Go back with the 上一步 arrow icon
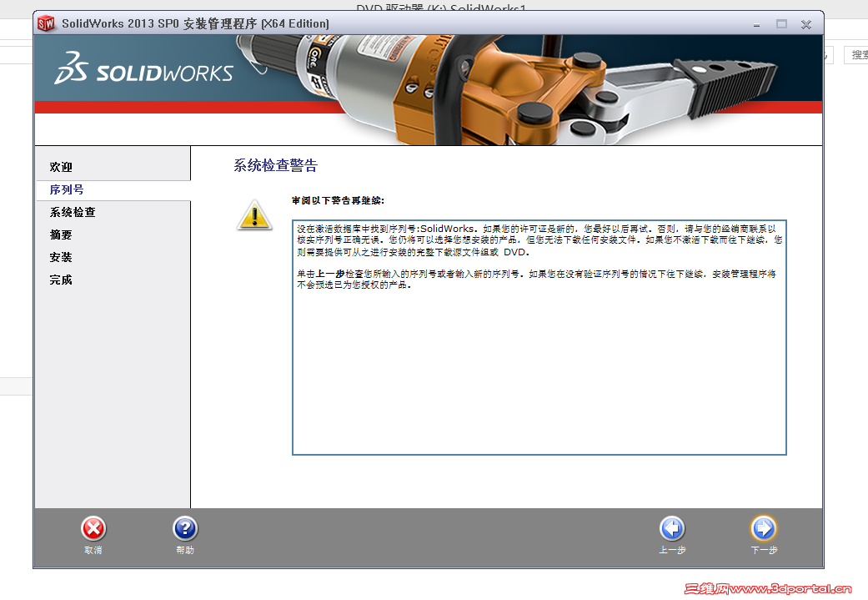The image size is (868, 600). tap(672, 528)
